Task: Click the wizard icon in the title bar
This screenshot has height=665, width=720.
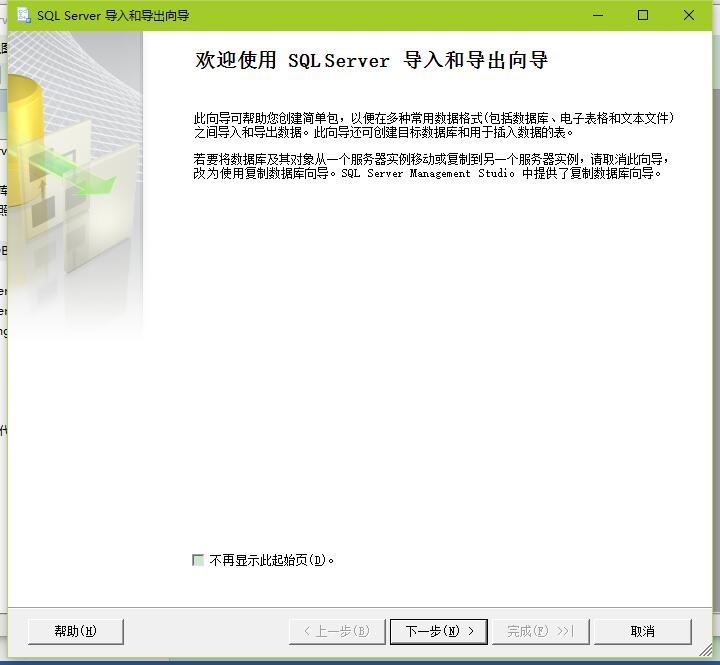Action: click(x=23, y=16)
